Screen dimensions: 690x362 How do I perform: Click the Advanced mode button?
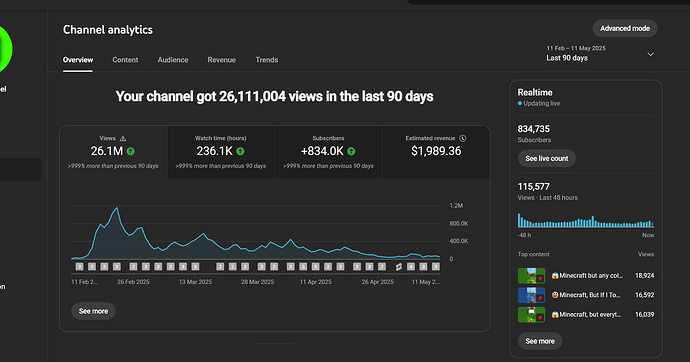[625, 29]
